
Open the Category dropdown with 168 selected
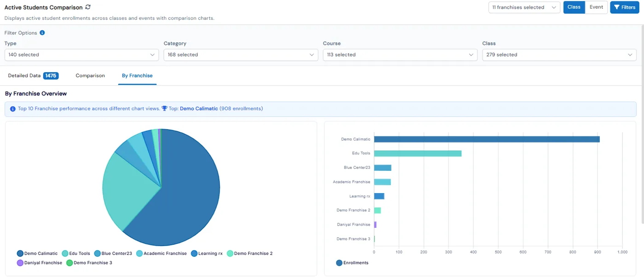241,55
